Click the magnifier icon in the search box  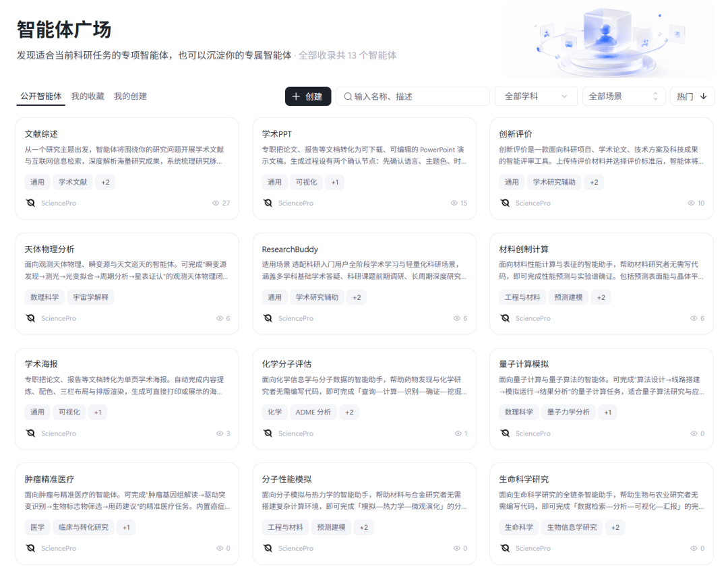(348, 96)
